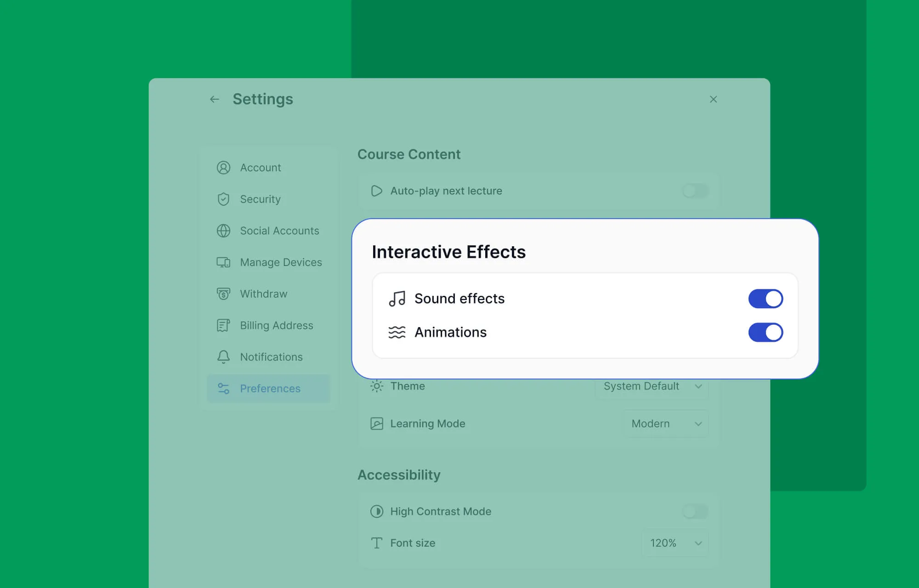
Task: Close the Settings dialog
Action: [713, 99]
